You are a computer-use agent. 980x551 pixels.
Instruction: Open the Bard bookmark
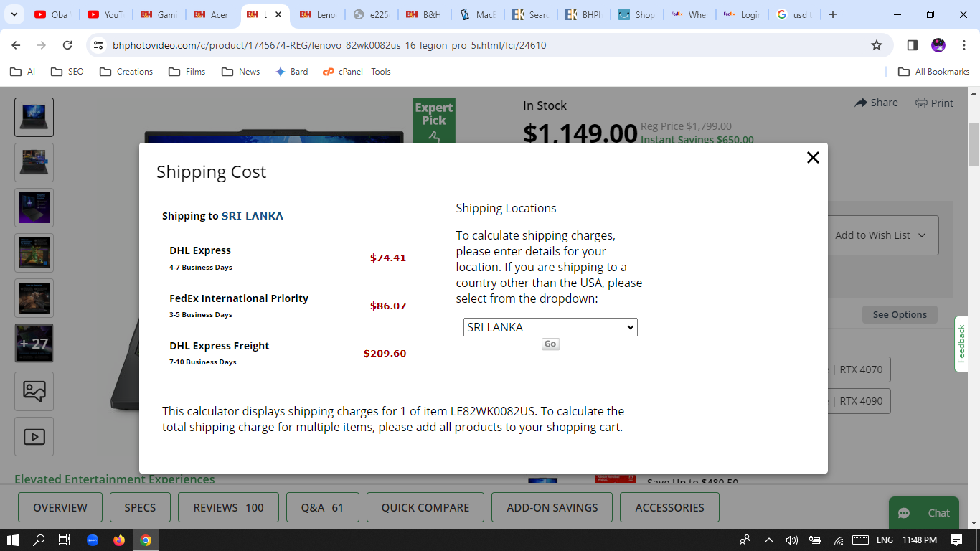point(292,72)
